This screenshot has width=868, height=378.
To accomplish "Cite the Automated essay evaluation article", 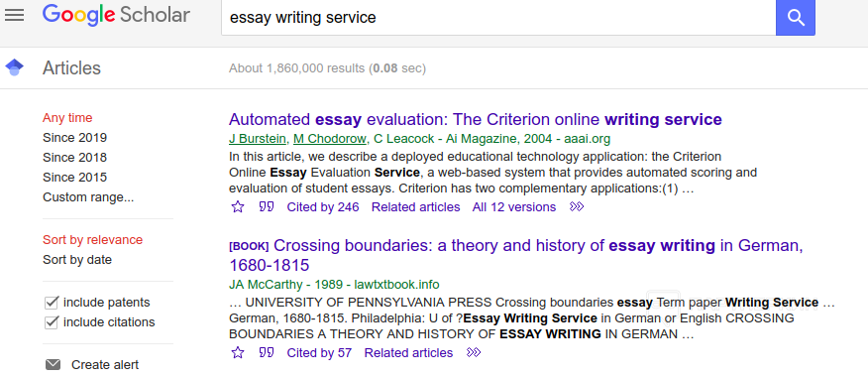I will 267,206.
